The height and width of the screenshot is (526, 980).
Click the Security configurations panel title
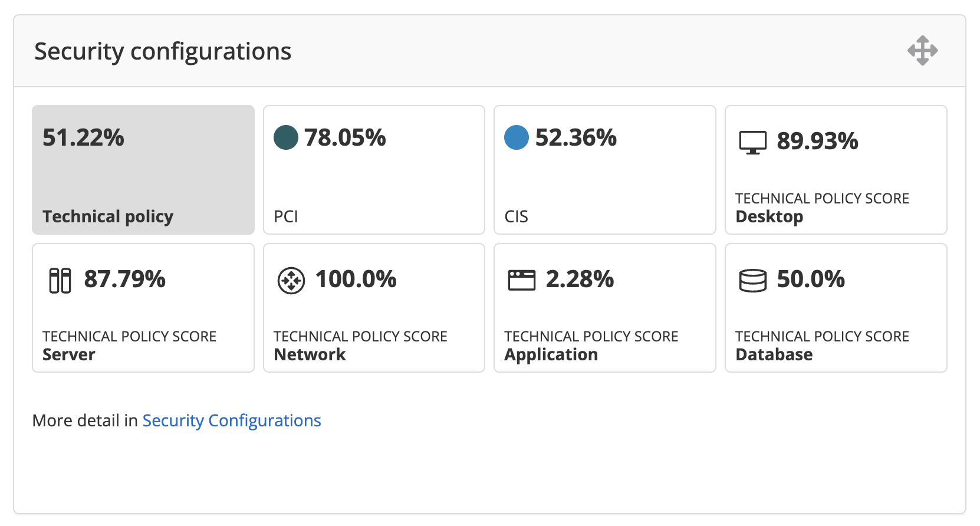[x=163, y=51]
